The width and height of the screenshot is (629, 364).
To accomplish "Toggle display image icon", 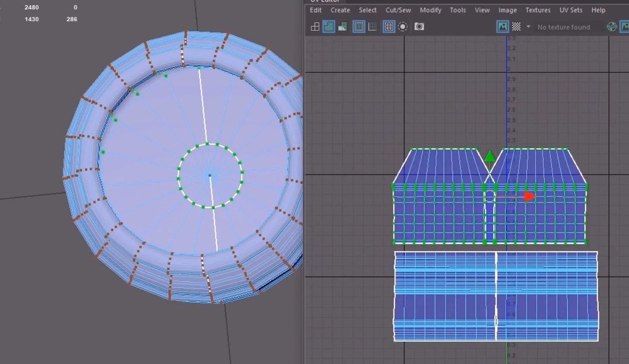I will [503, 27].
